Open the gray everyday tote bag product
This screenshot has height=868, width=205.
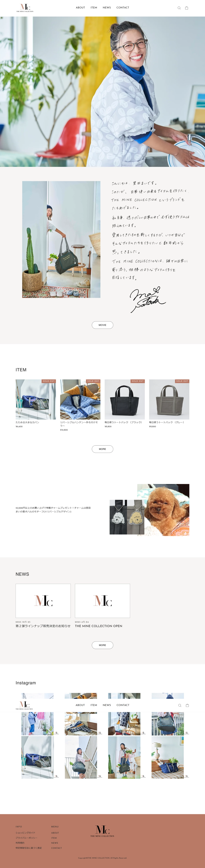169,403
